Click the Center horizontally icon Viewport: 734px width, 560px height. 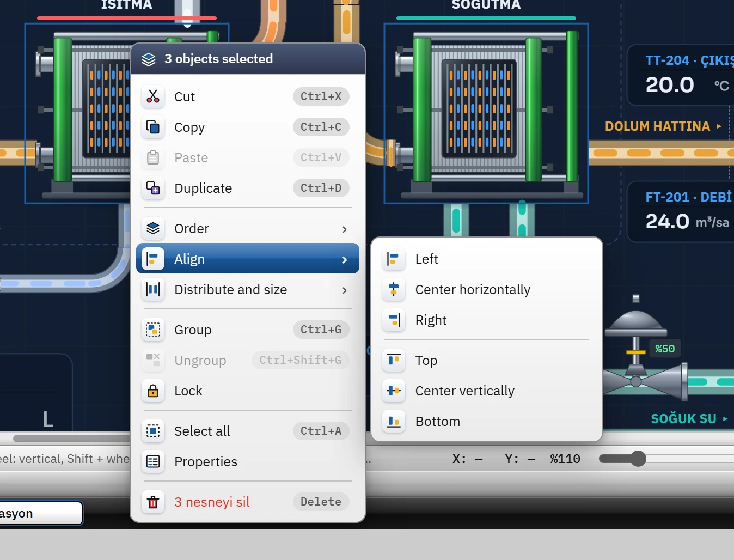click(x=394, y=289)
